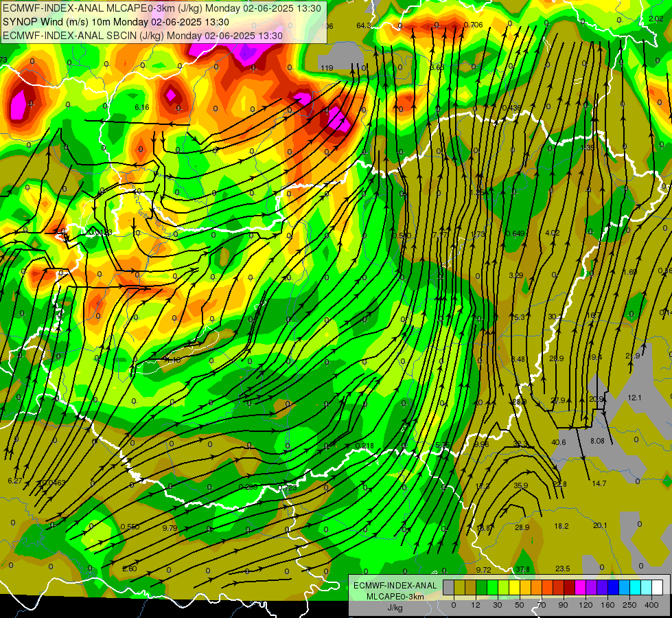Click the J/kg unit label in legend
Image resolution: width=672 pixels, height=618 pixels.
point(395,608)
